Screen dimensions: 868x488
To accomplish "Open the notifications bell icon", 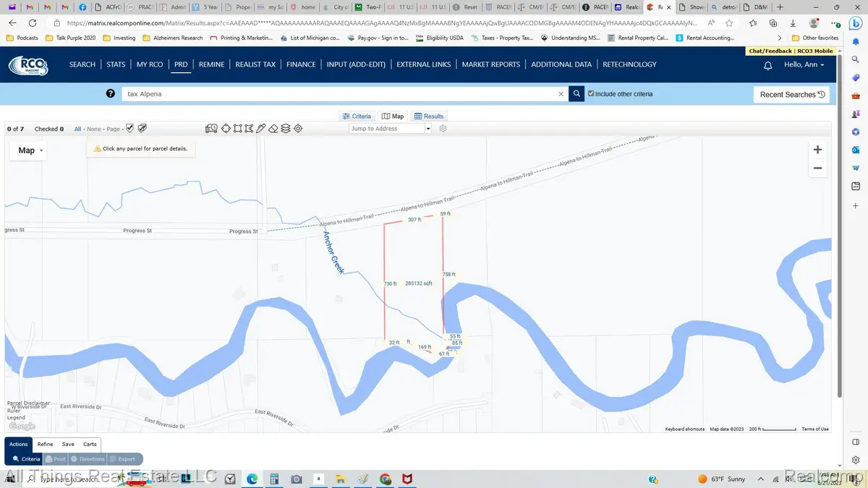I will pyautogui.click(x=768, y=65).
